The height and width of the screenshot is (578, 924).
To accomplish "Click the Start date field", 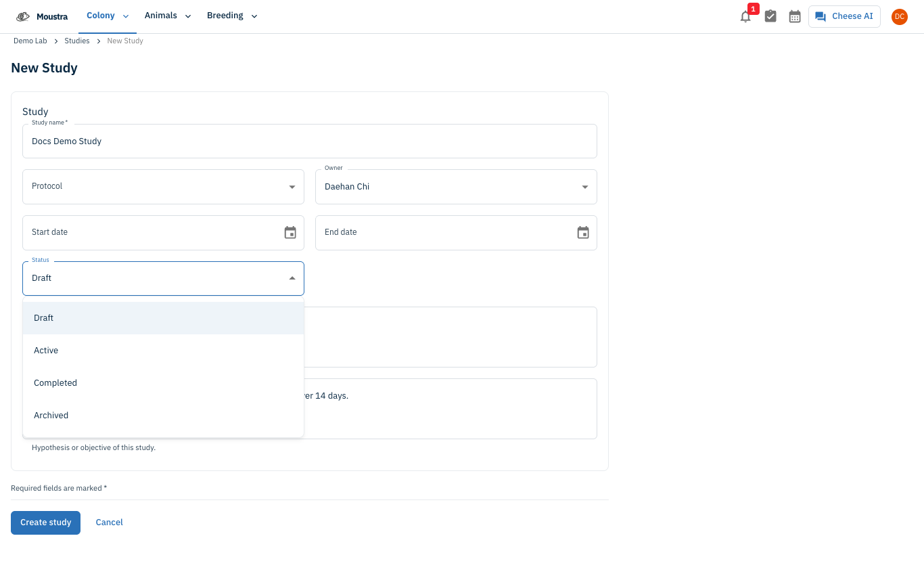I will tap(163, 232).
